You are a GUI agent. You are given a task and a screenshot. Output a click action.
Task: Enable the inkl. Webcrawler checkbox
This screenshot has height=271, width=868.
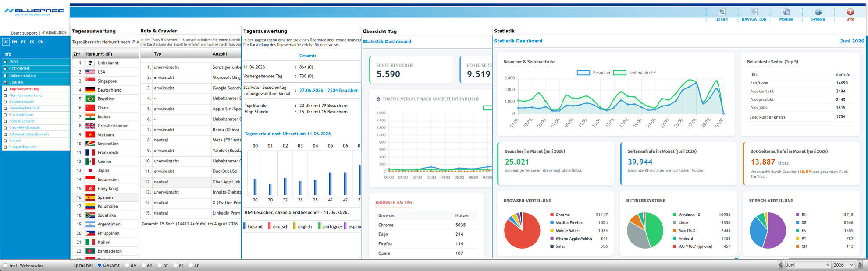(x=5, y=265)
